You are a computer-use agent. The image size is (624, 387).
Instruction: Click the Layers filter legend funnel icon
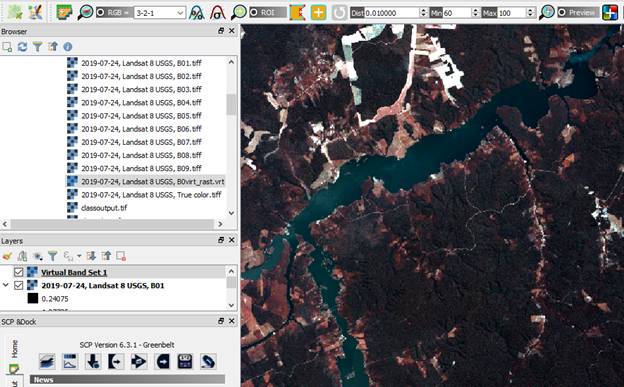[53, 256]
